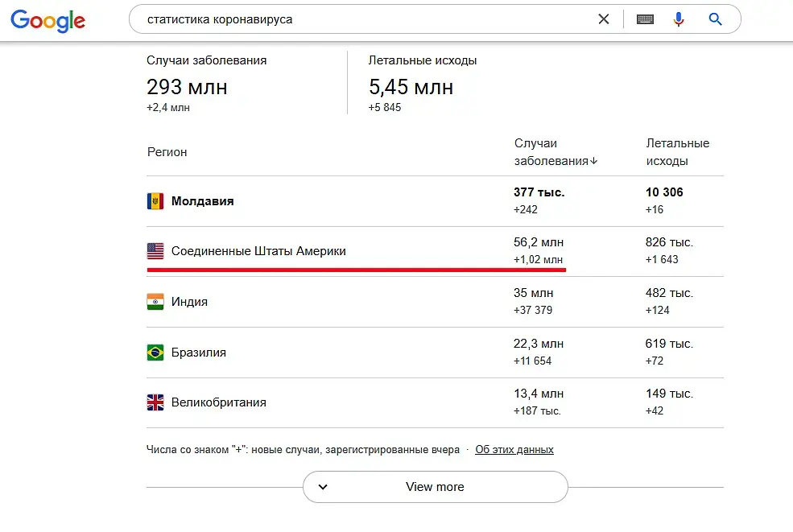Click the United States flag icon
The height and width of the screenshot is (532, 793).
[155, 251]
